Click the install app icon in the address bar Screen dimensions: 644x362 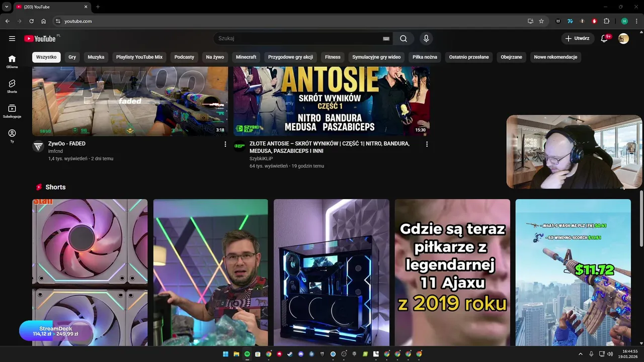530,21
